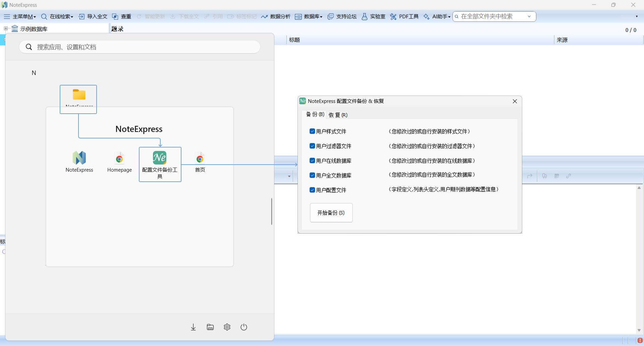
Task: Click the red alert icon in status bar
Action: (640, 341)
